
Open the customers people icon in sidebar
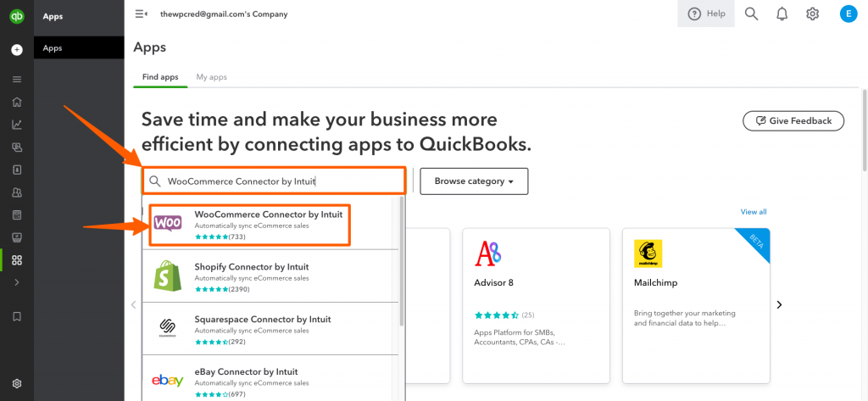pyautogui.click(x=17, y=192)
